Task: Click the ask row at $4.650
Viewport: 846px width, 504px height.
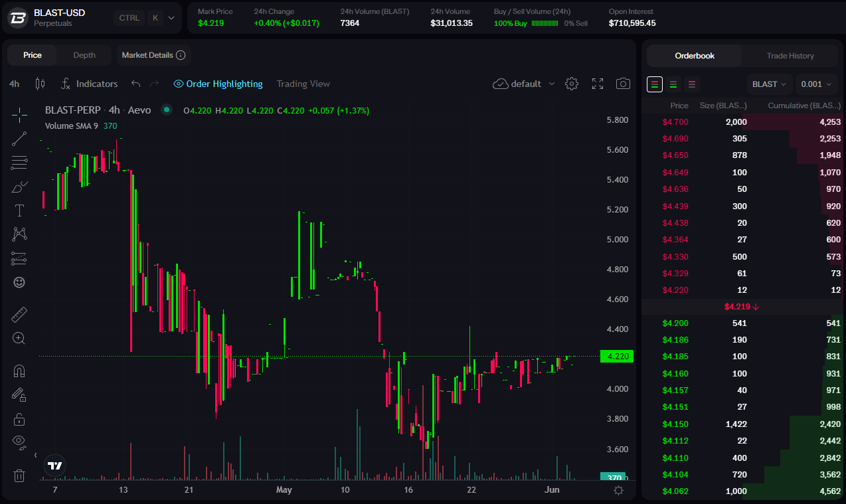Action: pos(742,155)
